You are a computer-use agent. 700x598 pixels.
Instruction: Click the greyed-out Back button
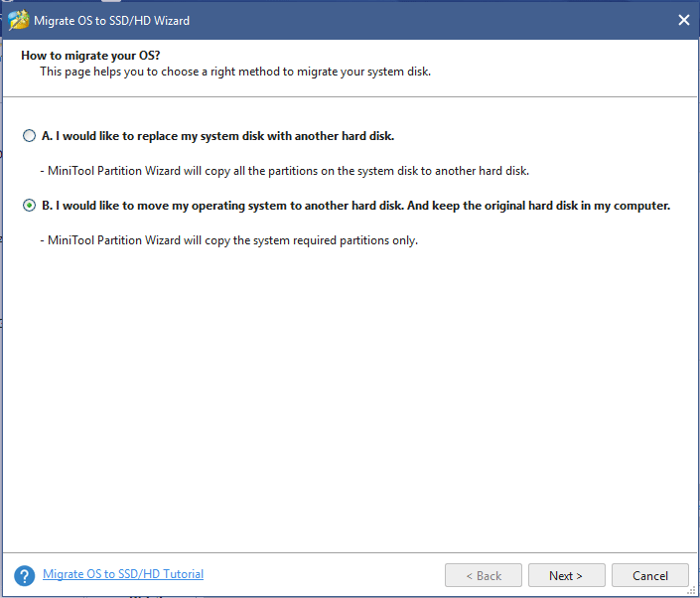coord(482,575)
